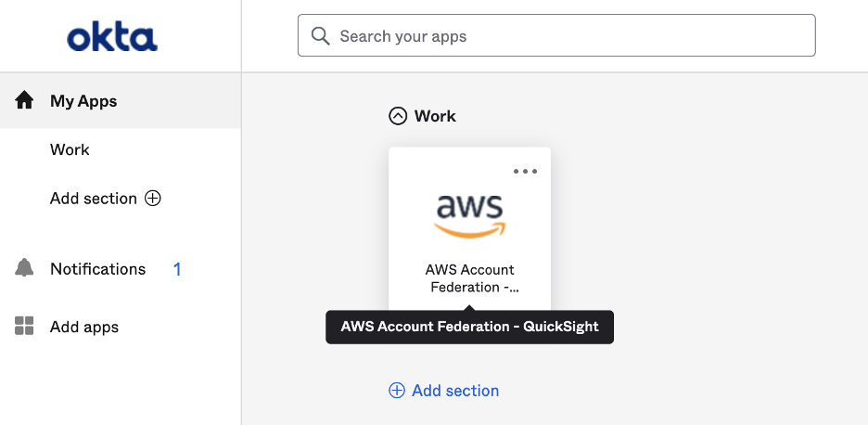This screenshot has height=425, width=868.
Task: Open the My Apps sidebar item
Action: [121, 101]
